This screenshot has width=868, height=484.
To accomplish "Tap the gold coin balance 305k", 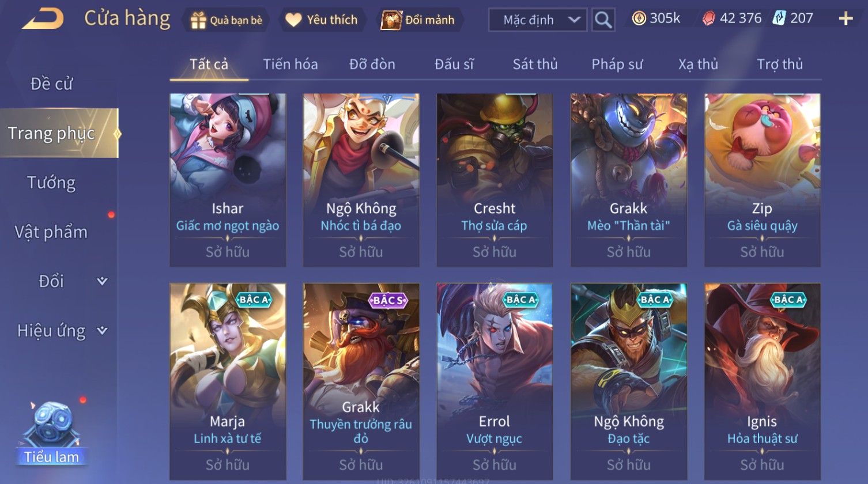I will (656, 18).
